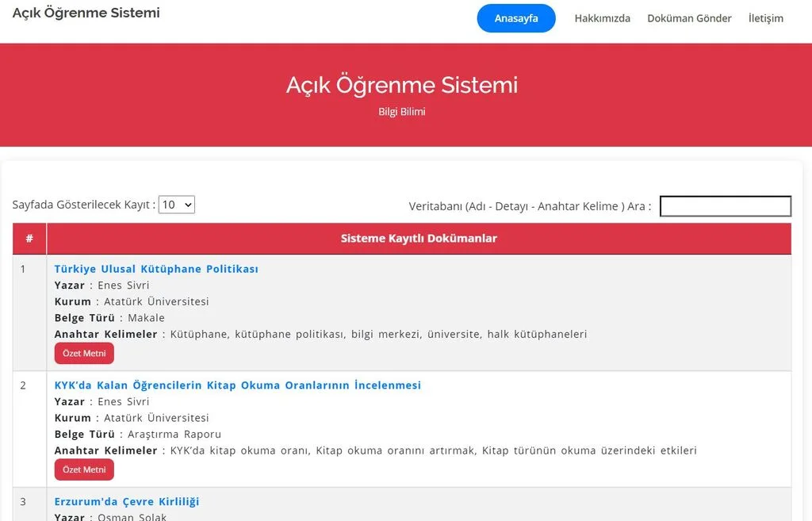Click the Sayfada Gösterilecek Kayıt label

(83, 205)
